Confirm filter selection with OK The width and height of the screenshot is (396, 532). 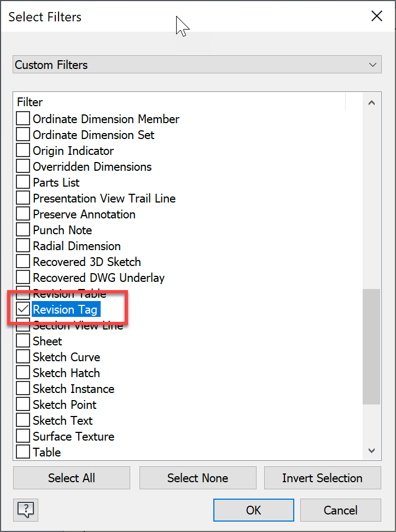coord(253,510)
